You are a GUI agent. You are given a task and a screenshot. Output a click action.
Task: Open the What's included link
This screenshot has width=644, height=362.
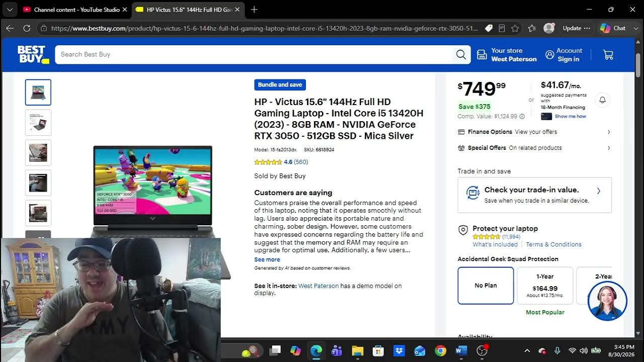[x=495, y=244]
